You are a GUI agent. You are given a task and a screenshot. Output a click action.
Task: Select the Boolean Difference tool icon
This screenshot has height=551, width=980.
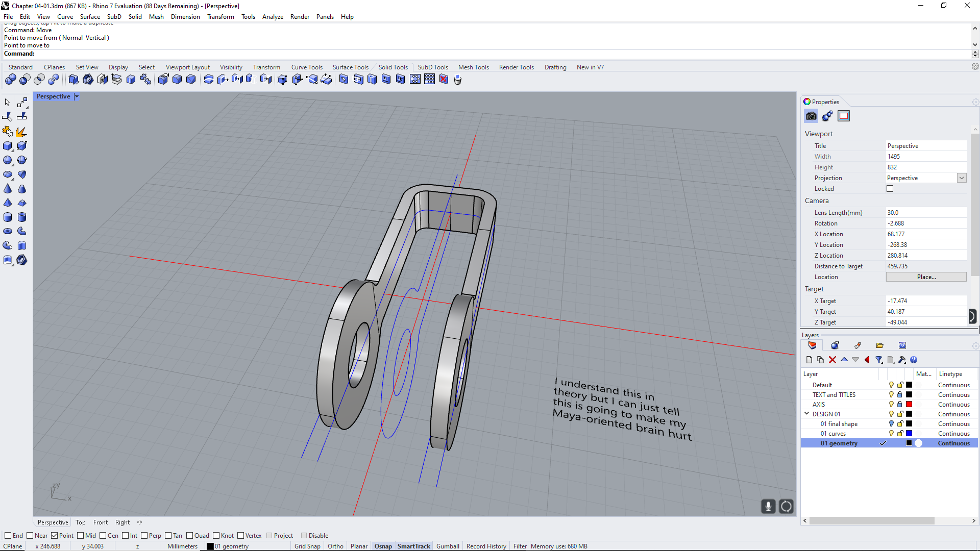(x=24, y=79)
